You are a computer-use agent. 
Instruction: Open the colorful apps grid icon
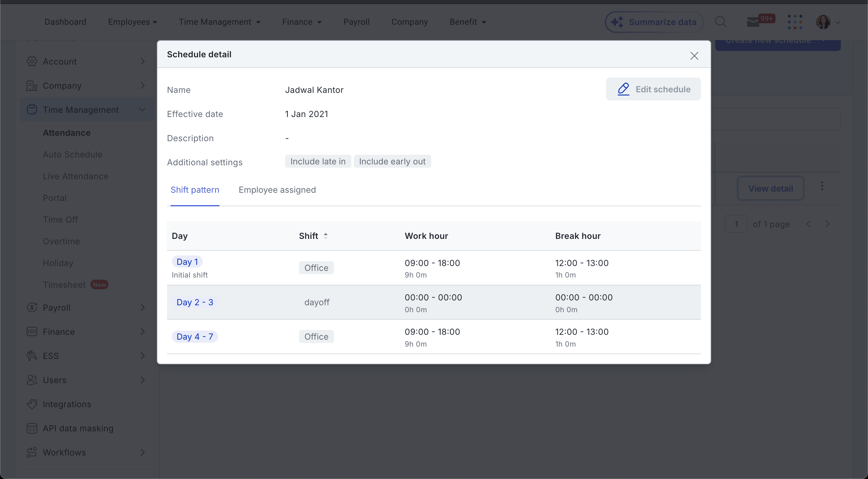[x=795, y=22]
